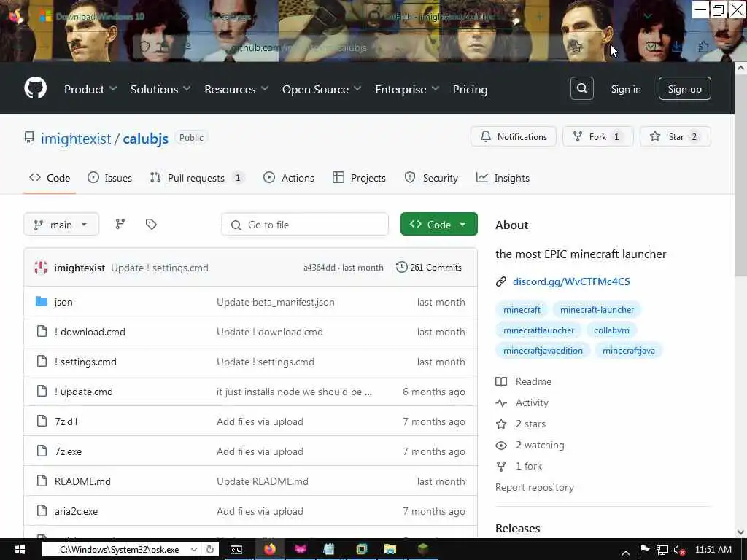This screenshot has height=560, width=747.
Task: Click the Sign in link
Action: (625, 89)
